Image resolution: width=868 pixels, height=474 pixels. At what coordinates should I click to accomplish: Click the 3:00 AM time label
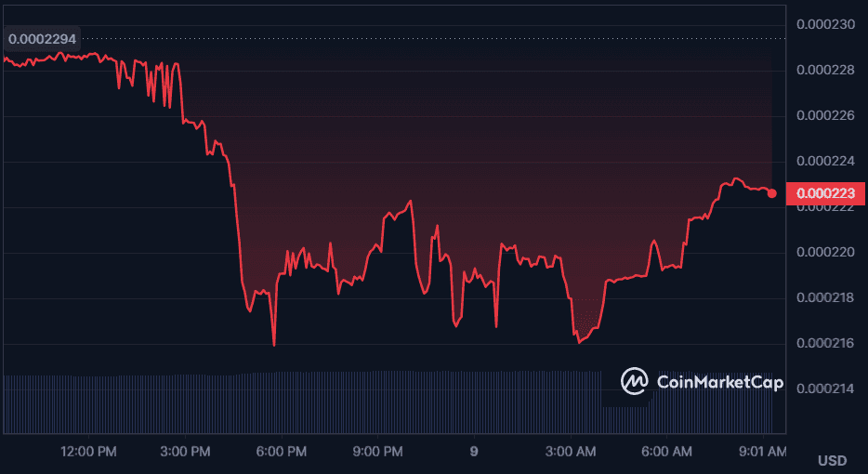click(572, 452)
